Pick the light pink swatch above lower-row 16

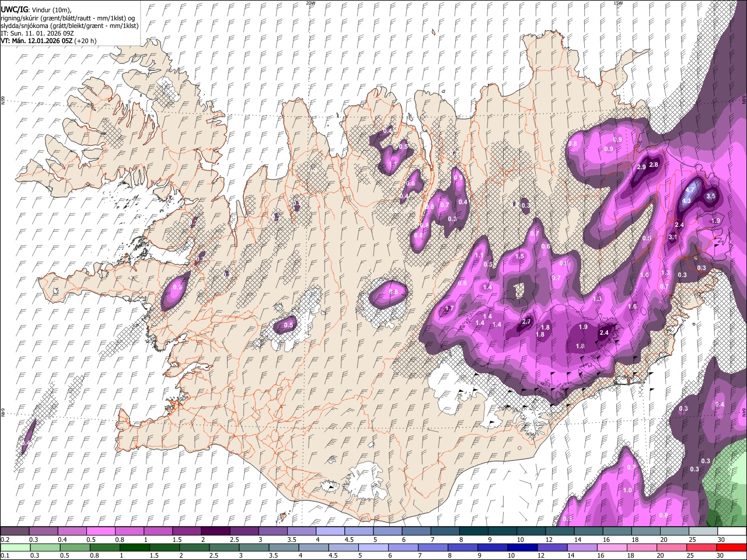(612, 547)
